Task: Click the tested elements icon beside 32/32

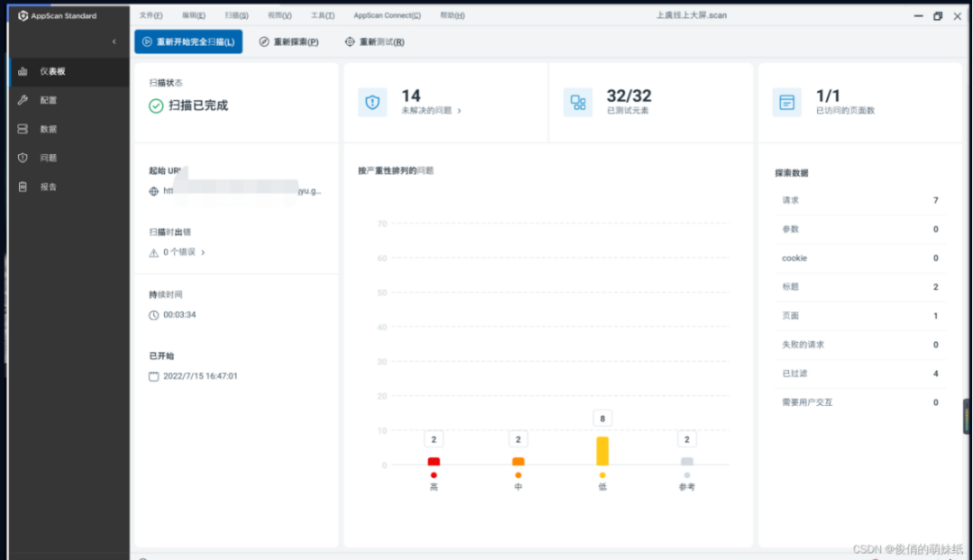Action: click(577, 103)
